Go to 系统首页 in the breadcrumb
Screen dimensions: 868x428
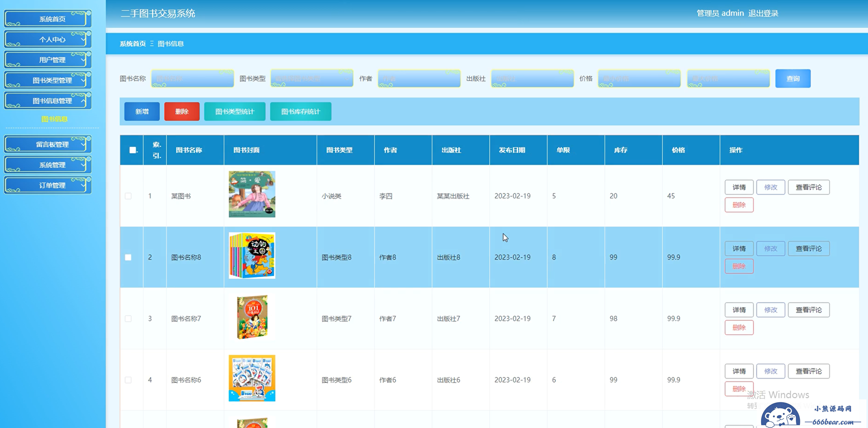pos(133,44)
